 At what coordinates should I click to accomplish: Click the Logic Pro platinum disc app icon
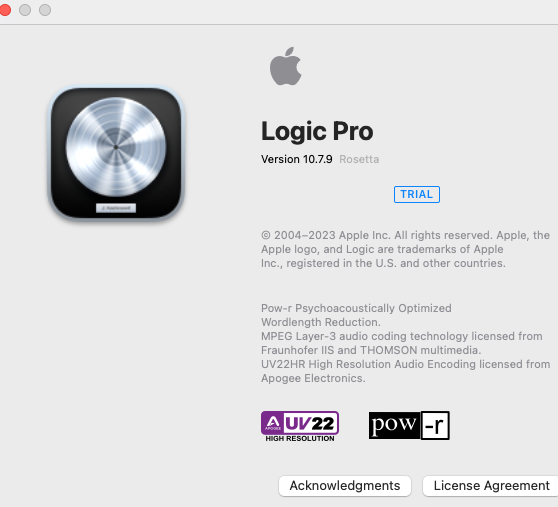coord(116,153)
